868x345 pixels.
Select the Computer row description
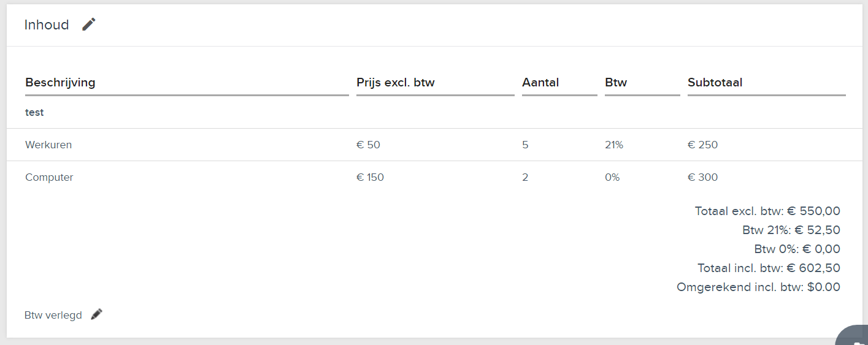click(49, 178)
